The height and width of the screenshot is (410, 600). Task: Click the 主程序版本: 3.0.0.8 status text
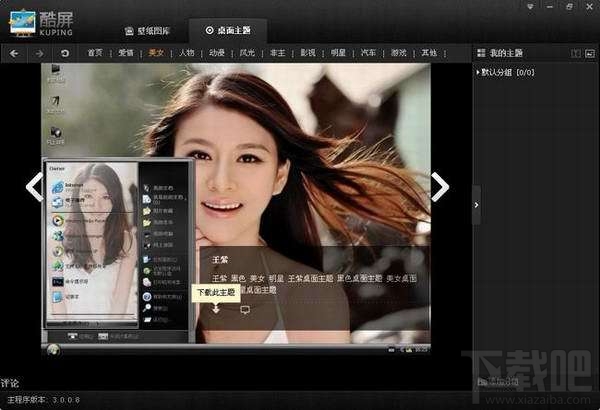pos(44,400)
